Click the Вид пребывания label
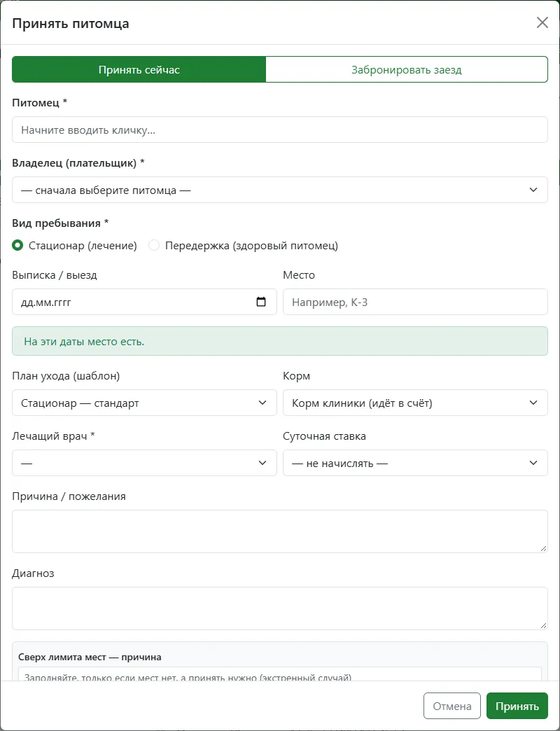560x731 pixels. click(x=60, y=223)
